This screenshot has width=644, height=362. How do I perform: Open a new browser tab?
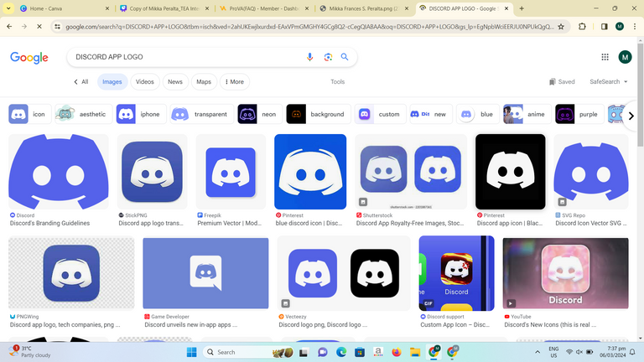(522, 8)
